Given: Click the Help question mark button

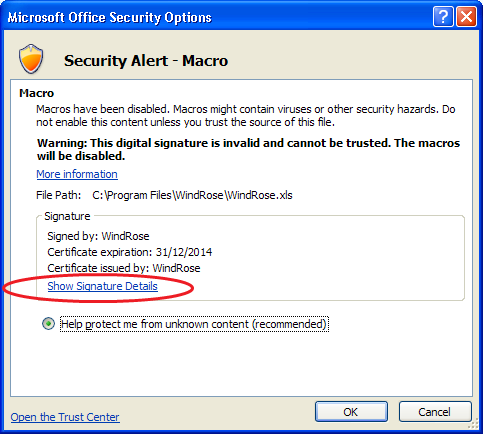Looking at the screenshot, I should [443, 16].
